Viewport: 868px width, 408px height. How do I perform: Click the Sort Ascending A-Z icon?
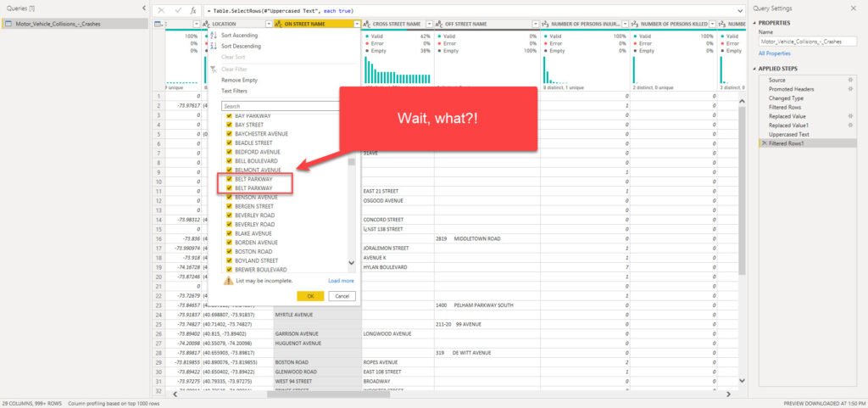(214, 35)
